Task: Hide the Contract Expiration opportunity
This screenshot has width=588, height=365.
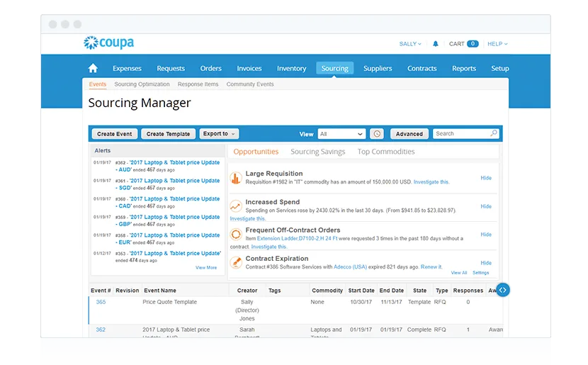Action: [486, 263]
